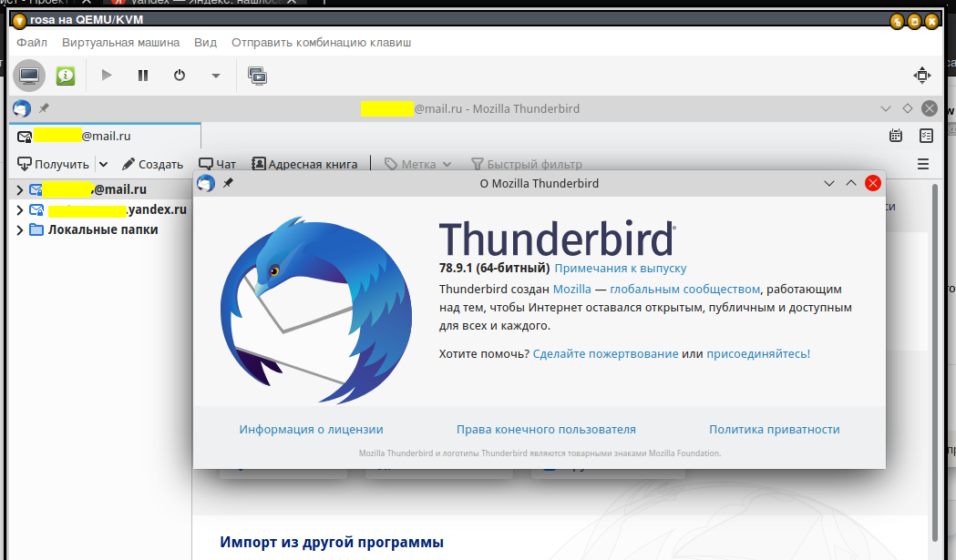
Task: Open Права конечного пользователя link
Action: (546, 429)
